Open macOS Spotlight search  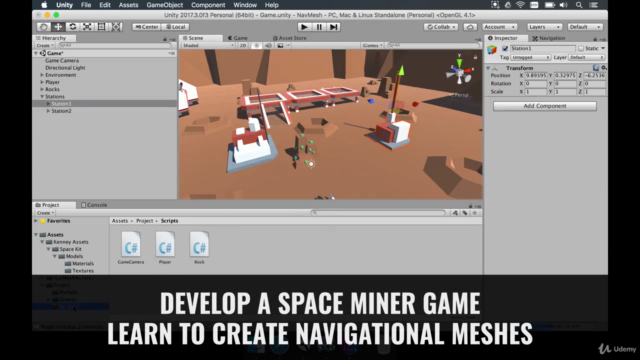point(579,5)
